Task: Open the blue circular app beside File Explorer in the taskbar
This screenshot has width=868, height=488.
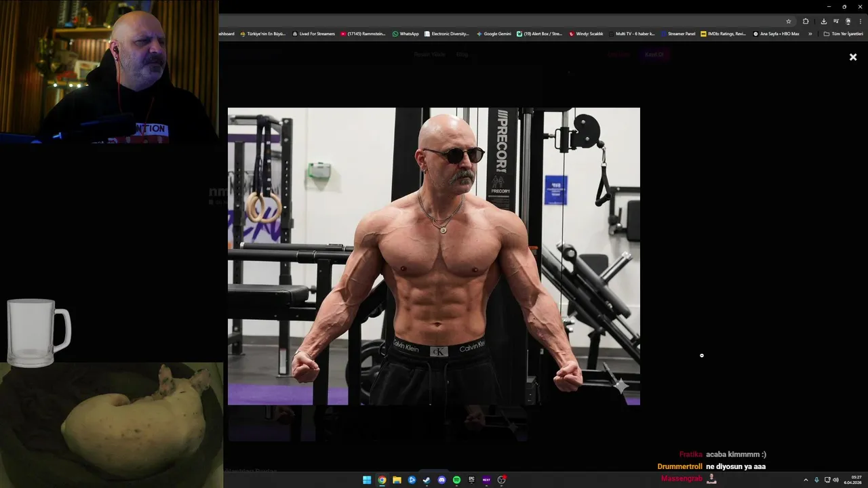Action: point(412,480)
